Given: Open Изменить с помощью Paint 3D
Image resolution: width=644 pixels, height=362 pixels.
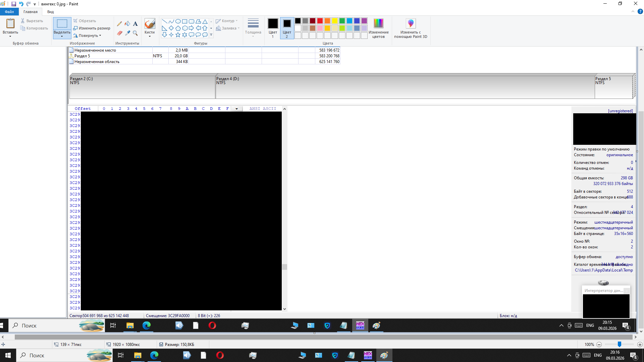Looking at the screenshot, I should [411, 28].
